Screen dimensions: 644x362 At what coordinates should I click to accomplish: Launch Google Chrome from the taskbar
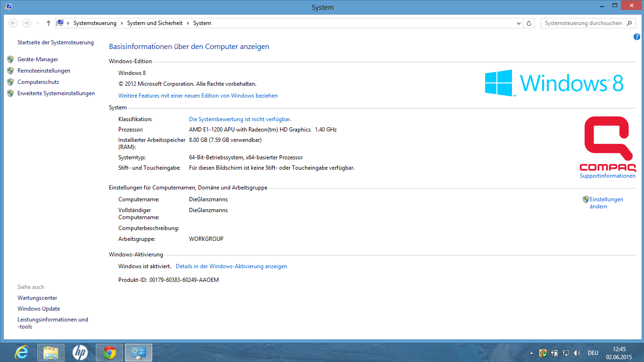109,352
